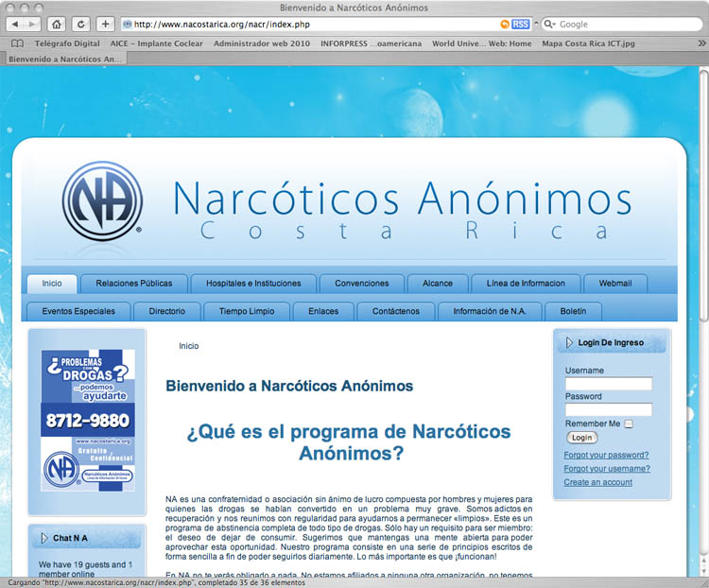The image size is (709, 588).
Task: Click the ¿Qué es el programa heading
Action: pos(349,441)
